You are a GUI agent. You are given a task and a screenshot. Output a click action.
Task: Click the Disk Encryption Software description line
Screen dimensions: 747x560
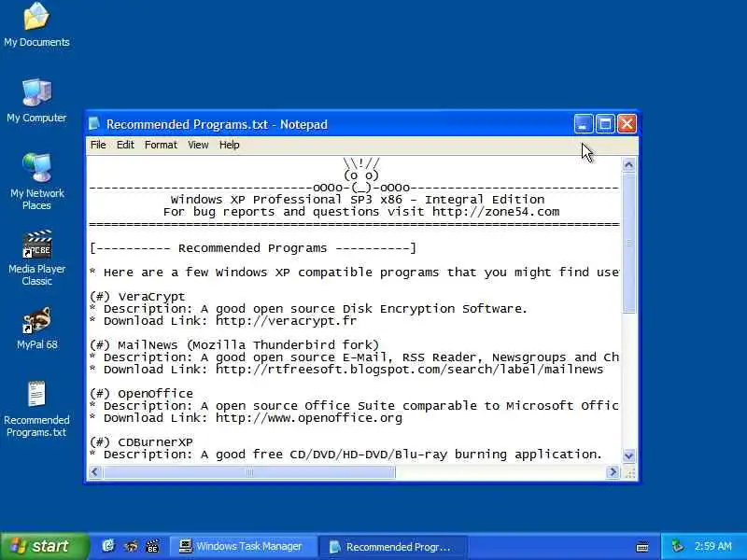309,309
